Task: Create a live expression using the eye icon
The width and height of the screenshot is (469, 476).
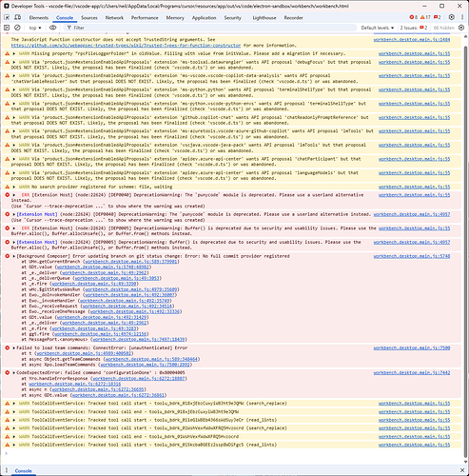Action: (x=52, y=28)
